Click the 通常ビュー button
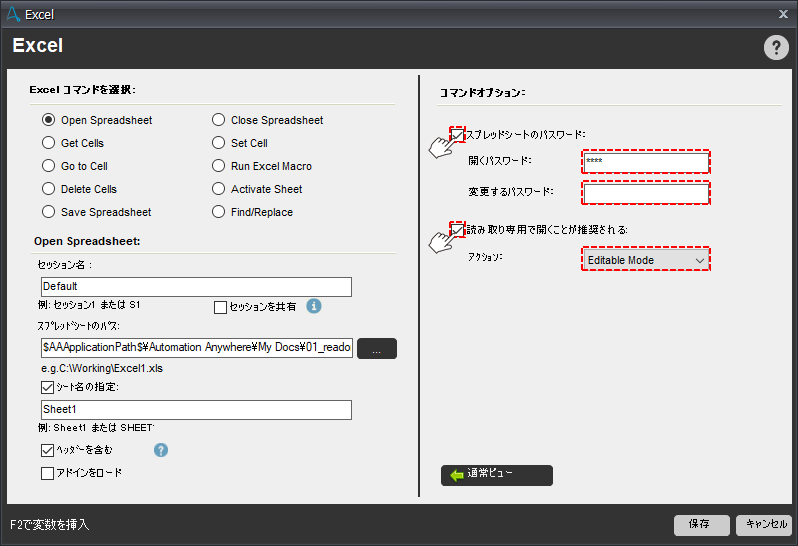This screenshot has height=546, width=798. coord(497,475)
